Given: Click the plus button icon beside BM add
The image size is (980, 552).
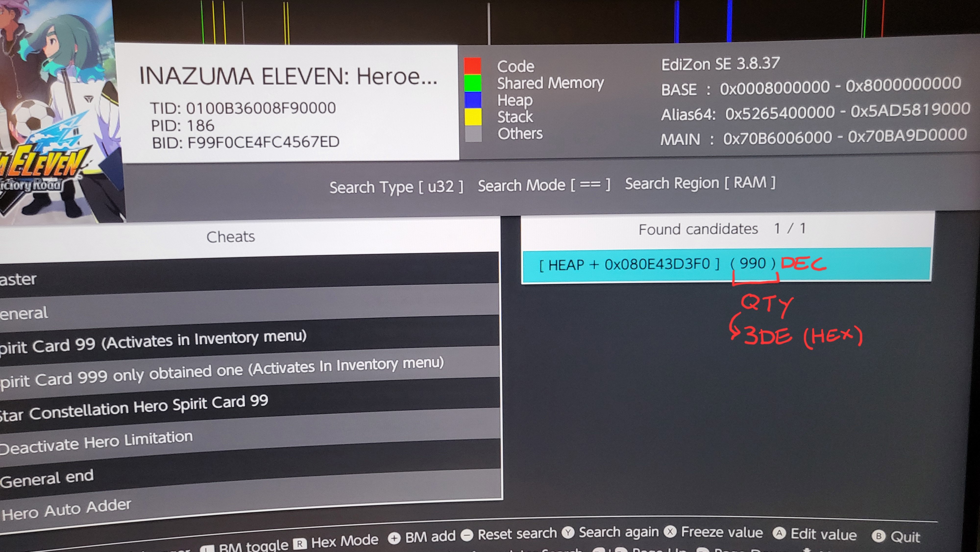Looking at the screenshot, I should click(x=394, y=538).
